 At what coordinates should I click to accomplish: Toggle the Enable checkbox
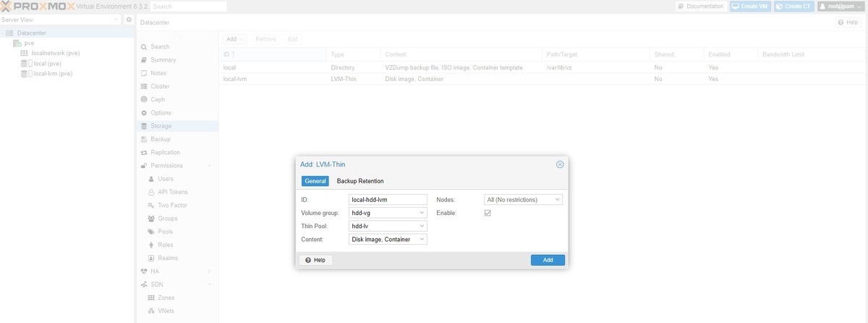488,213
